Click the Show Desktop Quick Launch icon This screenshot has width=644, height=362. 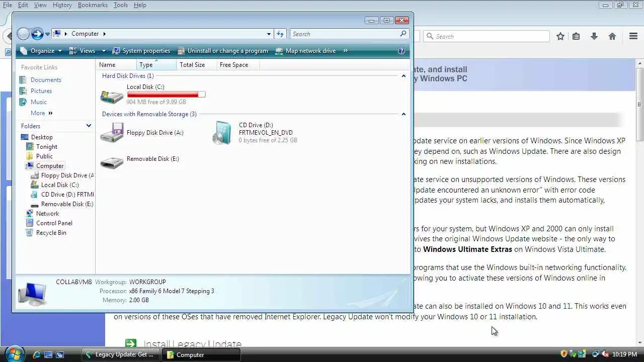[48, 354]
